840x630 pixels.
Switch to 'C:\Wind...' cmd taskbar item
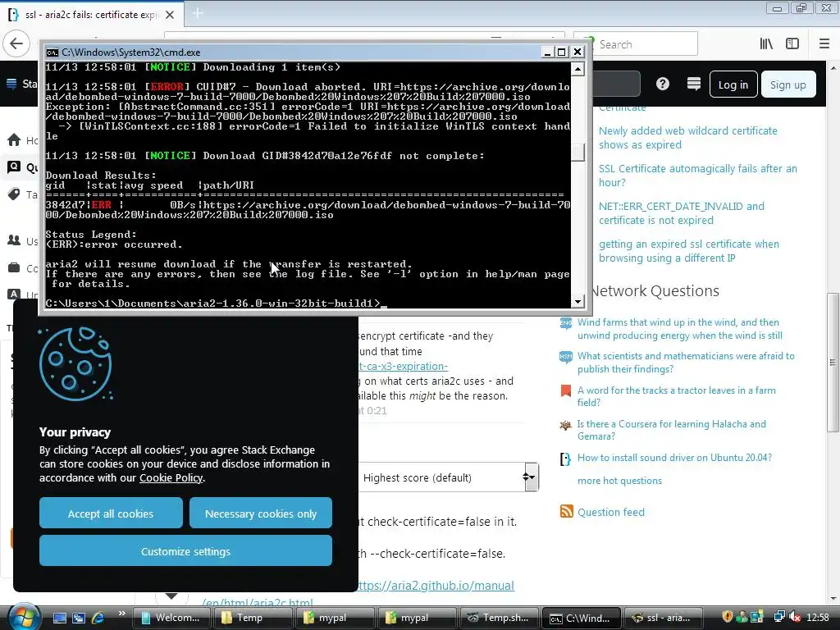[x=581, y=618]
